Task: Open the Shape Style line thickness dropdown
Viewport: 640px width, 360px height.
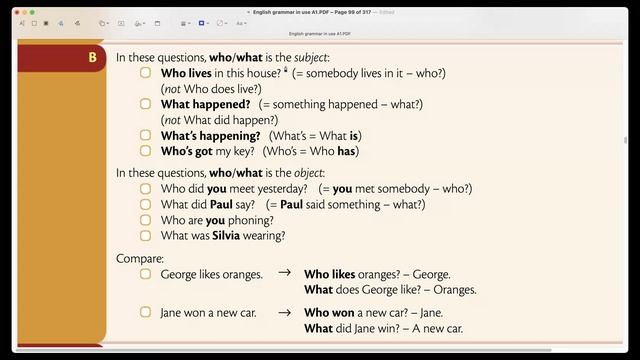Action: [x=185, y=24]
